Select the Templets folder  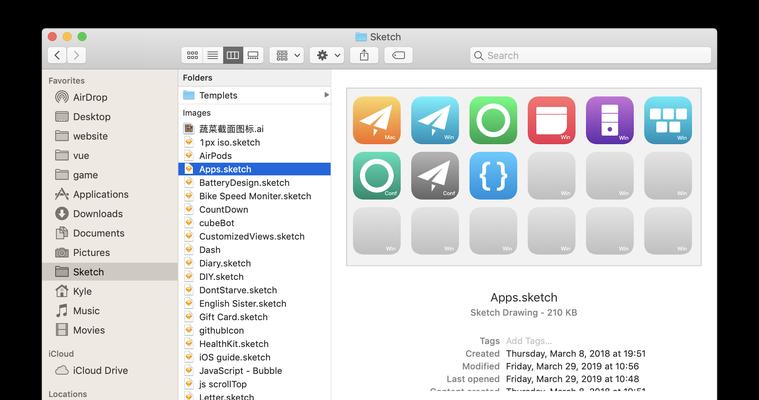[x=255, y=95]
